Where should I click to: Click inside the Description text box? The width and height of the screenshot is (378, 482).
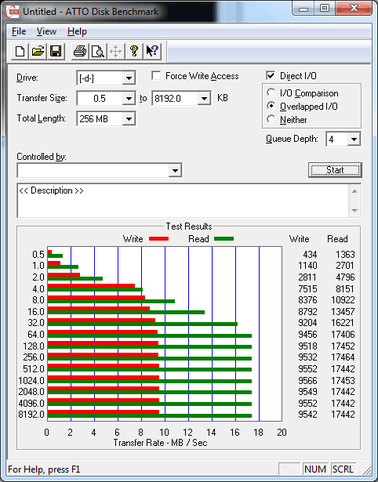[x=183, y=200]
